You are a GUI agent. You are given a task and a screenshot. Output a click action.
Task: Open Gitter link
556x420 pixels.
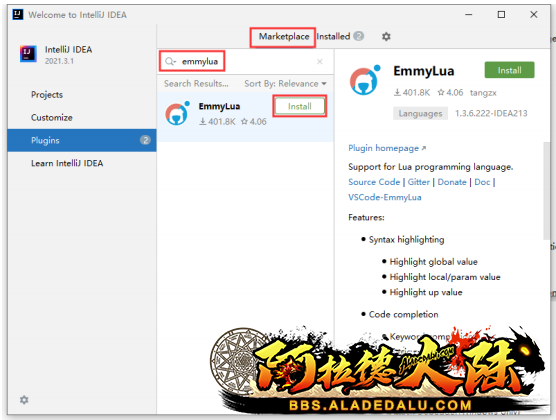point(418,182)
